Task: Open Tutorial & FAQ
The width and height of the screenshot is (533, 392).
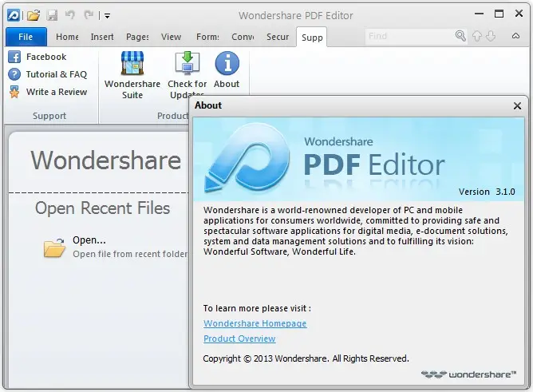Action: [57, 74]
